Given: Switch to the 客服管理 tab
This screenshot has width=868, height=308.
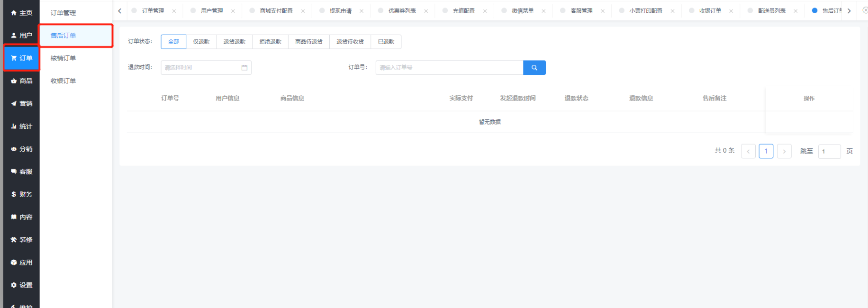Looking at the screenshot, I should pos(581,11).
